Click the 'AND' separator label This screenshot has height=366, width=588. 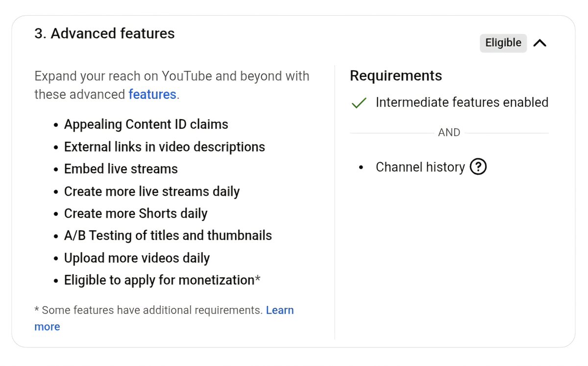(449, 133)
